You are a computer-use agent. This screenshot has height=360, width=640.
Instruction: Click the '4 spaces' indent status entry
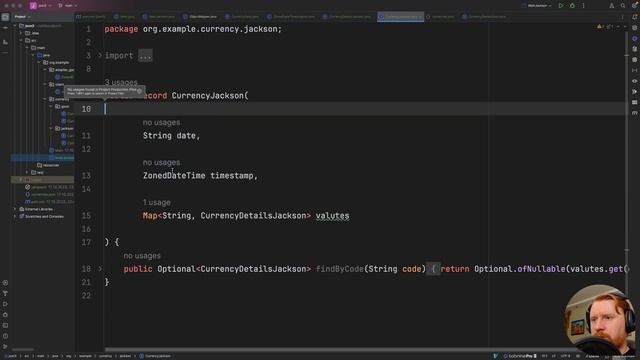[x=592, y=356]
